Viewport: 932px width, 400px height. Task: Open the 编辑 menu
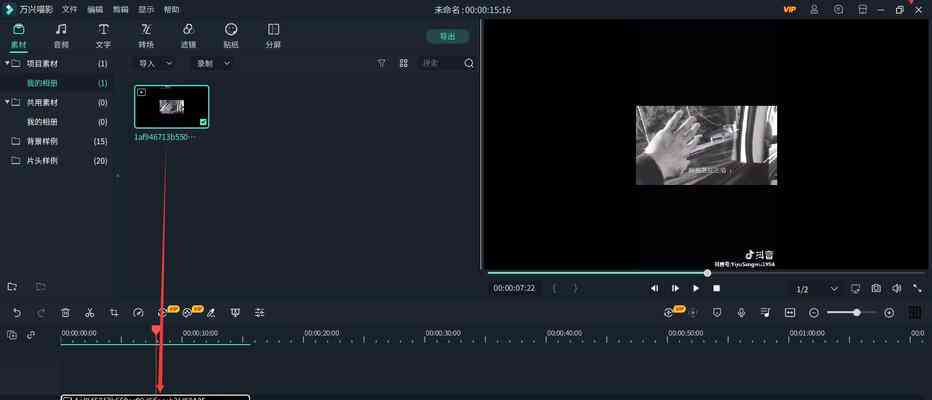pos(95,10)
